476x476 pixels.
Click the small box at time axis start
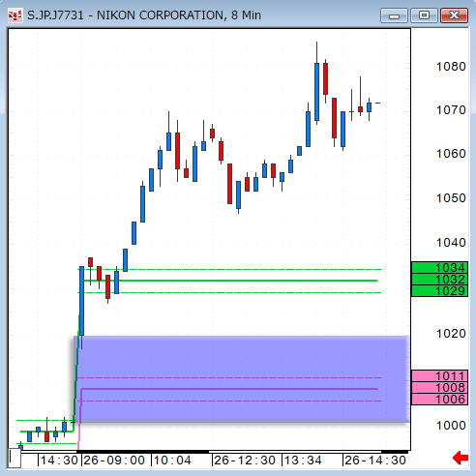(x=15, y=458)
